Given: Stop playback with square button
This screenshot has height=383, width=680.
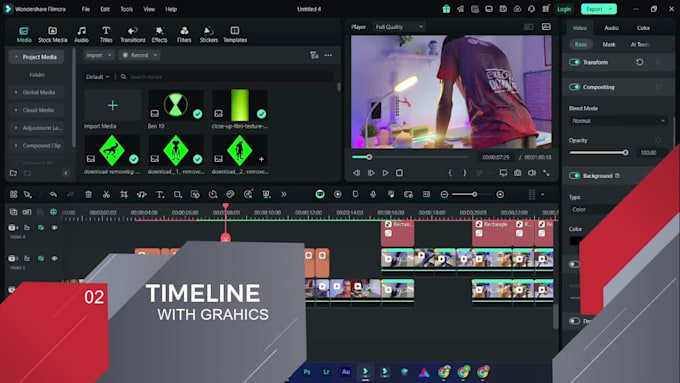Looking at the screenshot, I should click(x=399, y=173).
